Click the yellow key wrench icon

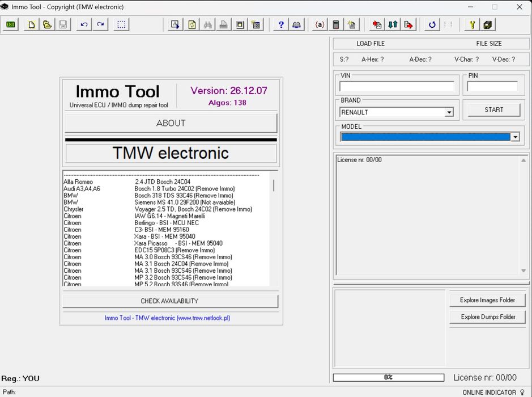(472, 24)
